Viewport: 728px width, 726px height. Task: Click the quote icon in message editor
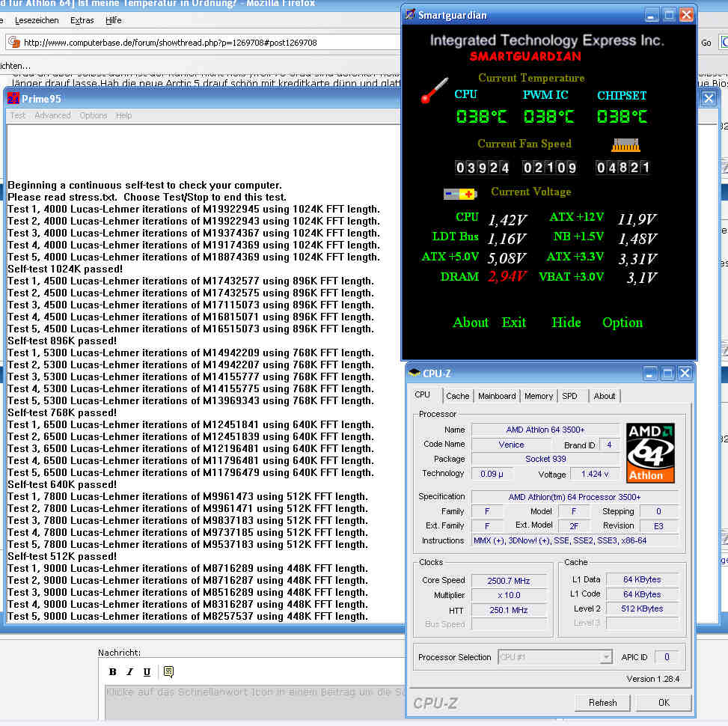168,671
